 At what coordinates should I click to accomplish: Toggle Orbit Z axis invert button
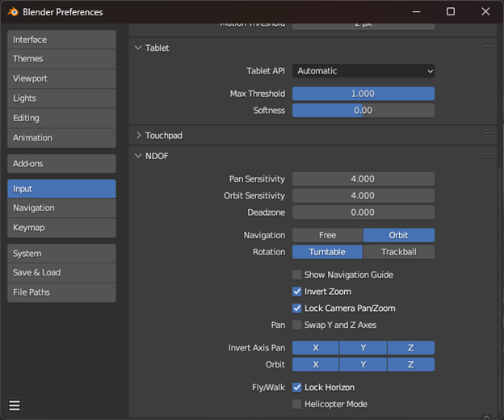(x=410, y=364)
